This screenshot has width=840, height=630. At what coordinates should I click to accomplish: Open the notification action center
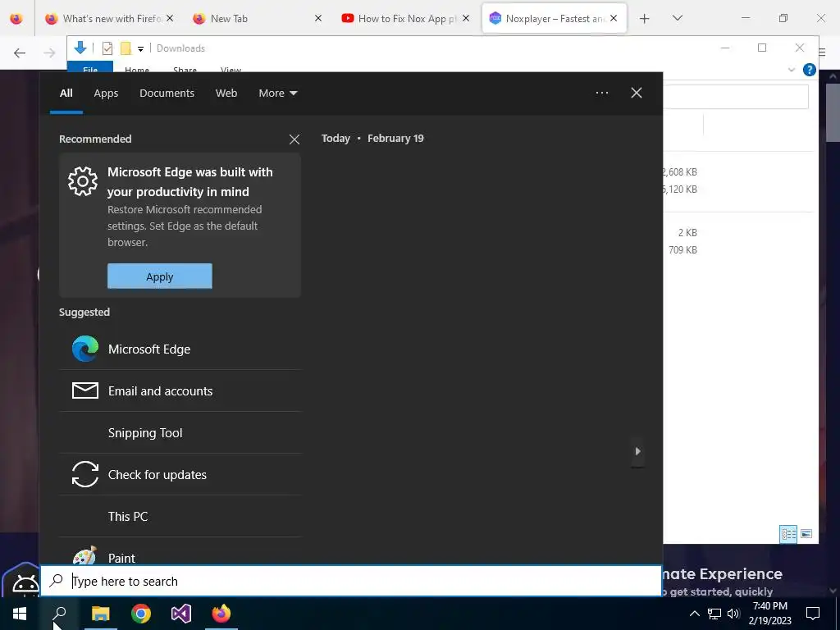[x=813, y=614]
